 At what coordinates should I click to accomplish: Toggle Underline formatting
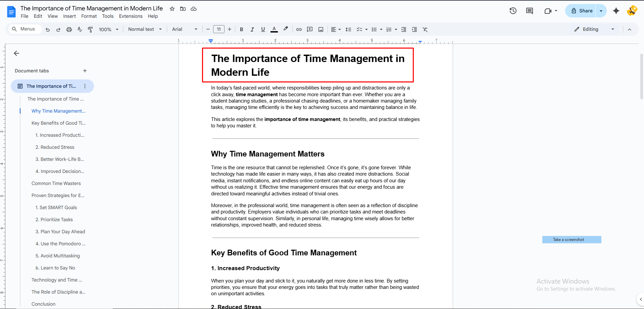(263, 29)
